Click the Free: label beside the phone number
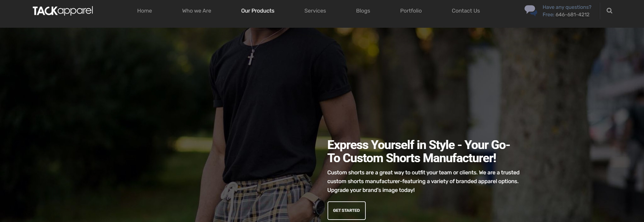644x222 pixels. tap(548, 15)
